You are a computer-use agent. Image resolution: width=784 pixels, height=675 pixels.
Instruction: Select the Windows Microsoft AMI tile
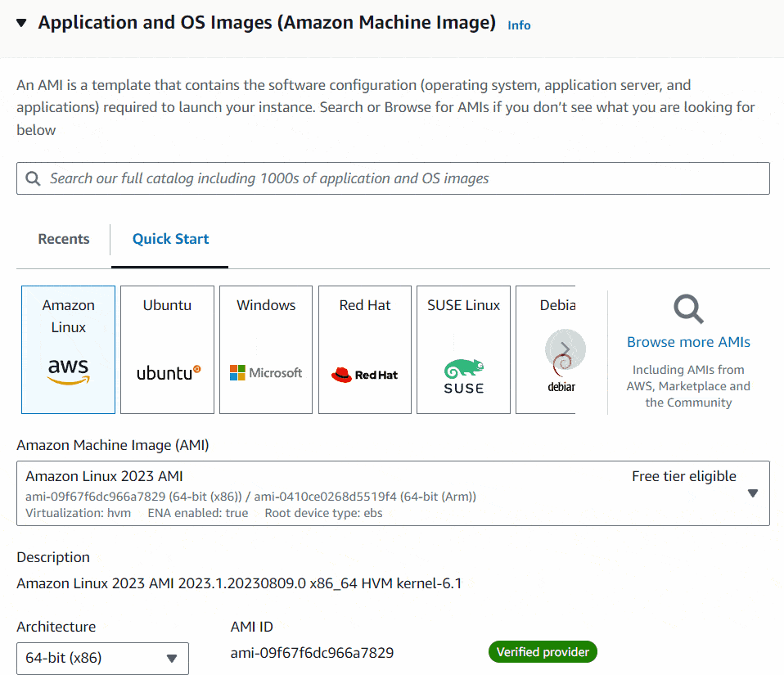click(x=266, y=349)
